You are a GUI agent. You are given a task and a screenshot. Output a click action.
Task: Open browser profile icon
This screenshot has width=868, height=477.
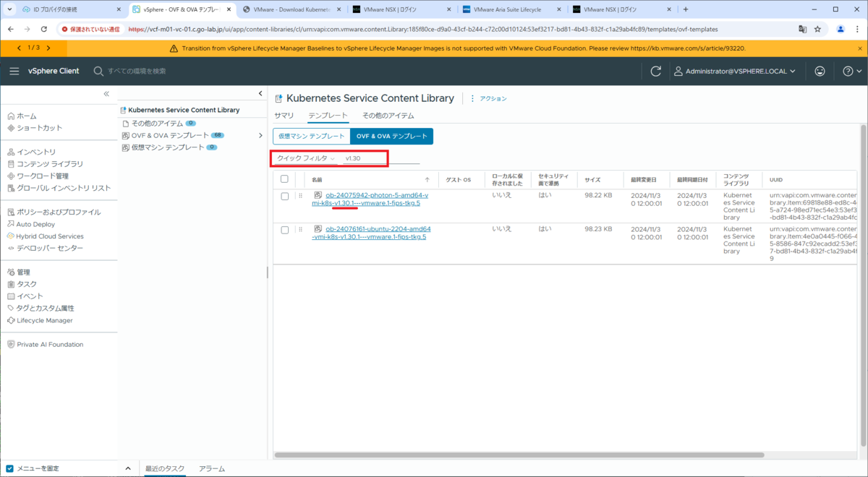click(x=841, y=29)
